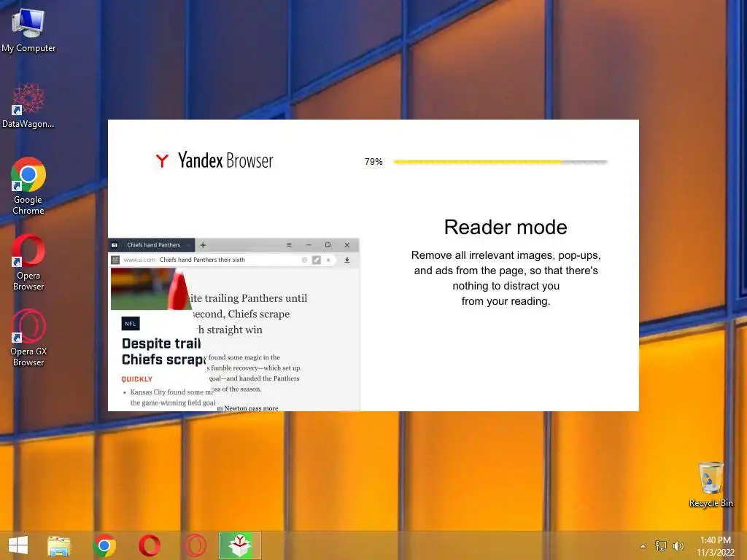The height and width of the screenshot is (560, 747).
Task: Launch Google Chrome from the desktop
Action: (28, 186)
